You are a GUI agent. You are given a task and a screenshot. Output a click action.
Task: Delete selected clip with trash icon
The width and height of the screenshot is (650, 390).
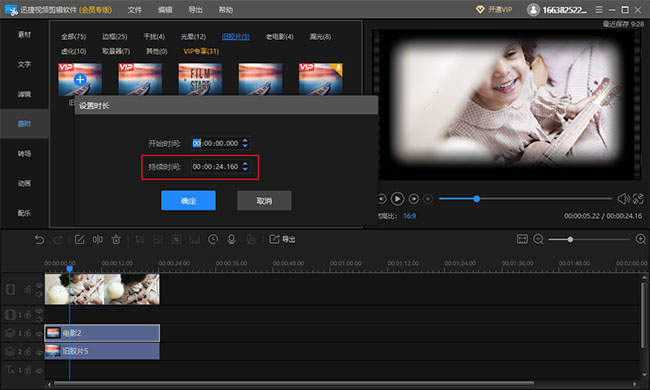point(116,240)
